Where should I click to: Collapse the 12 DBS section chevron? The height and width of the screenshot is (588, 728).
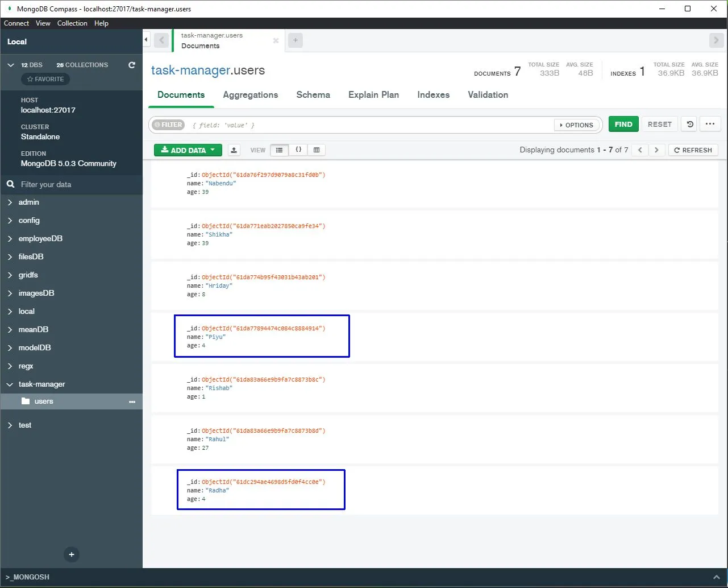(x=10, y=65)
